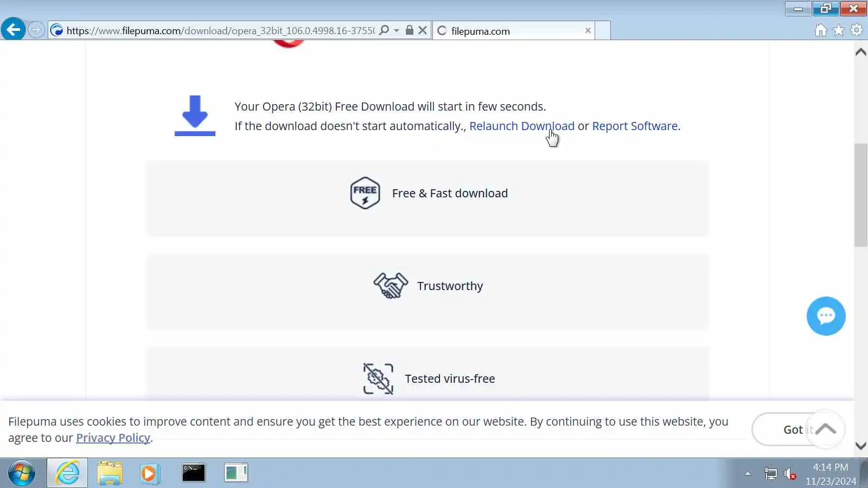
Task: Click the address bar URL field
Action: click(x=220, y=30)
